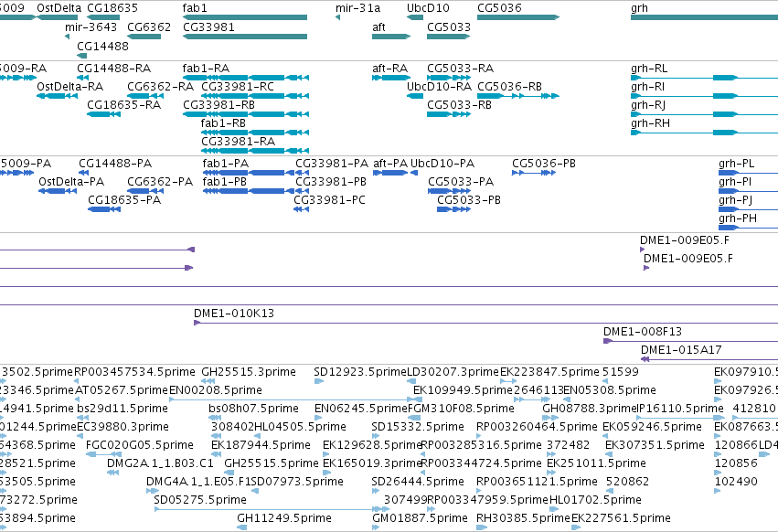The image size is (778, 532).
Task: Click the UbcD10 gene label
Action: click(428, 8)
